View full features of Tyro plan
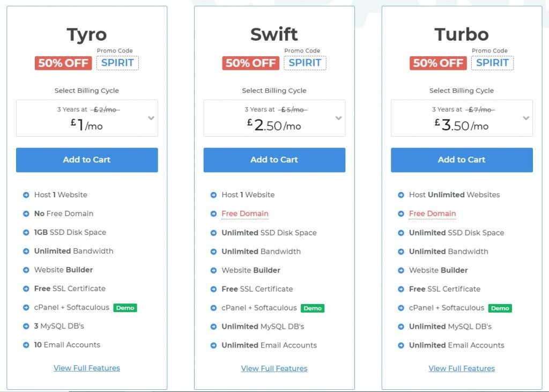 click(x=87, y=368)
